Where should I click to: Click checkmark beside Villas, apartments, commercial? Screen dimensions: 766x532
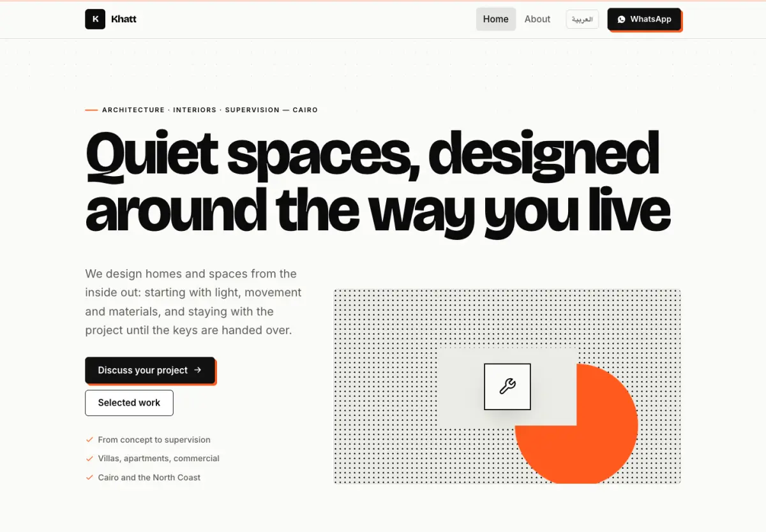click(89, 459)
